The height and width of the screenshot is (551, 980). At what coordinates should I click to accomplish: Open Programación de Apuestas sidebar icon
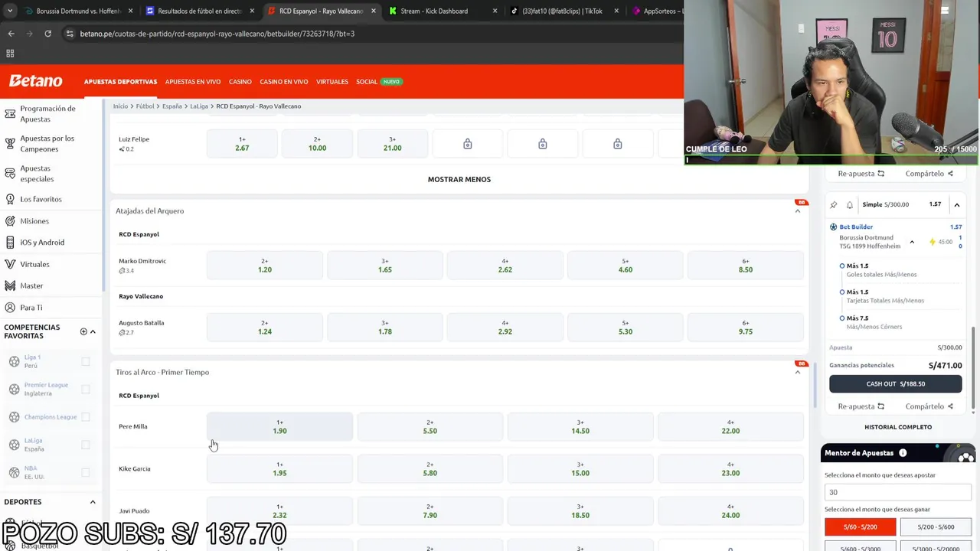coord(10,114)
